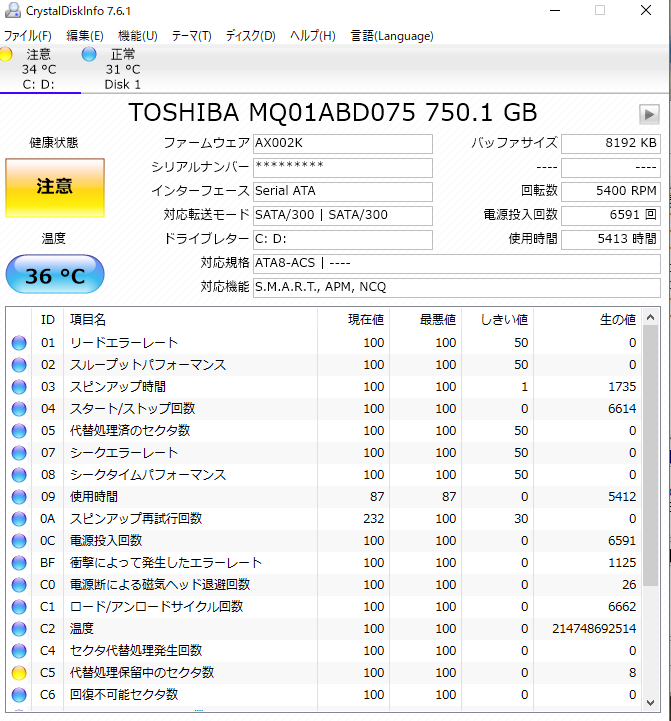Click status orb of row C2 温度
The width and height of the screenshot is (671, 721).
pos(19,629)
